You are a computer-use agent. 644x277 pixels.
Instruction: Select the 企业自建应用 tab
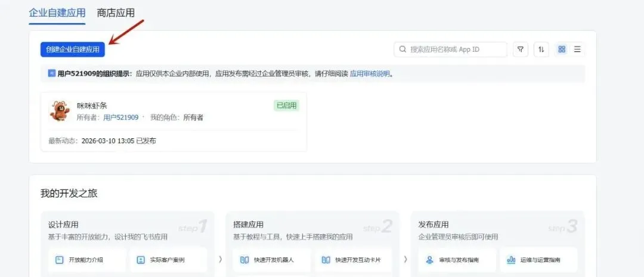click(57, 13)
